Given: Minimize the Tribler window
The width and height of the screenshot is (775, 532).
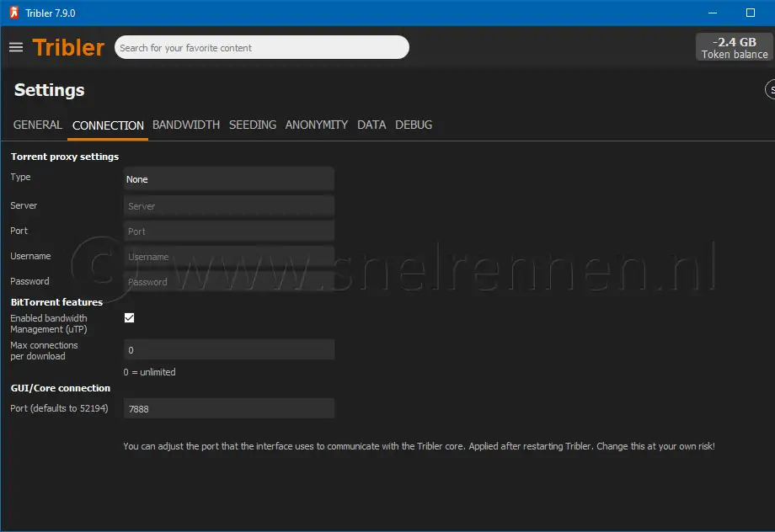Looking at the screenshot, I should point(712,13).
